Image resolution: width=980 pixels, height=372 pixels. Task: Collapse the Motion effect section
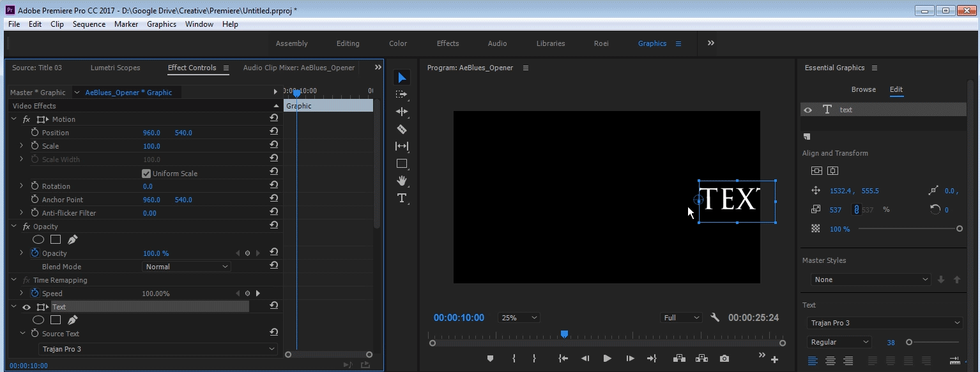pos(13,119)
